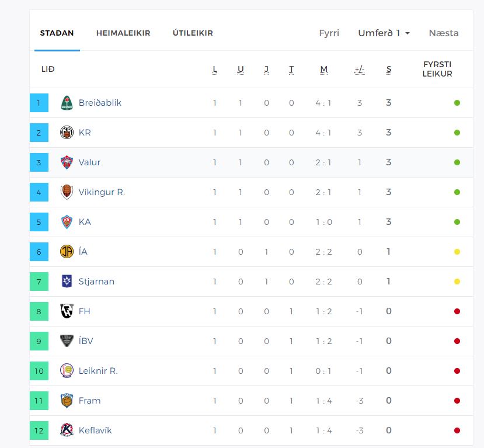Open the Umferð 1 round dropdown
Viewport: 484px width, 448px height.
384,33
